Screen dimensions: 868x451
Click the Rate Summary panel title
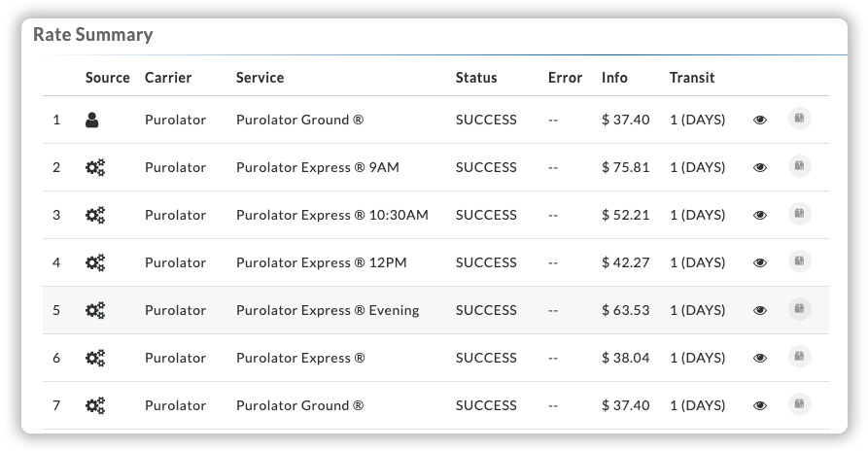click(x=93, y=34)
